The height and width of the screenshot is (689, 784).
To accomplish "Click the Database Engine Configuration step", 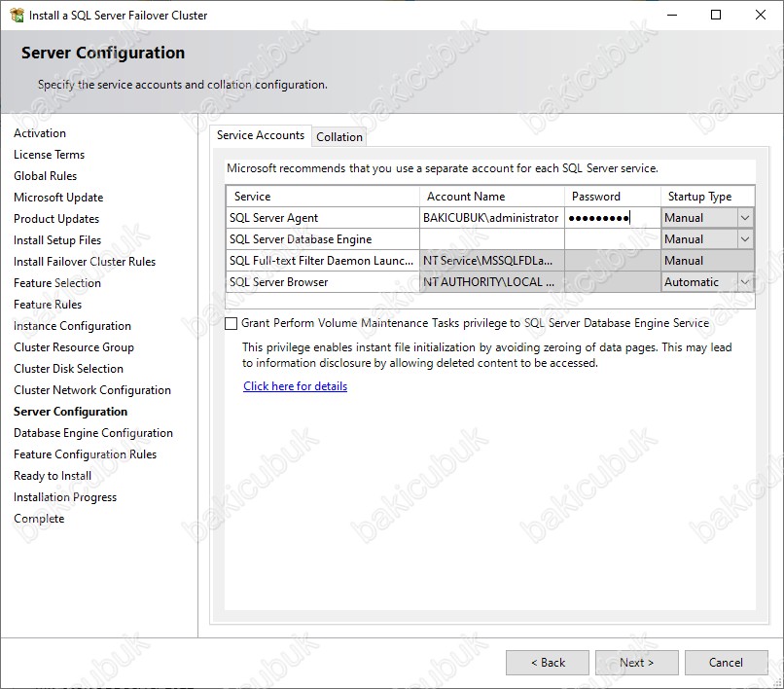I will [x=93, y=433].
